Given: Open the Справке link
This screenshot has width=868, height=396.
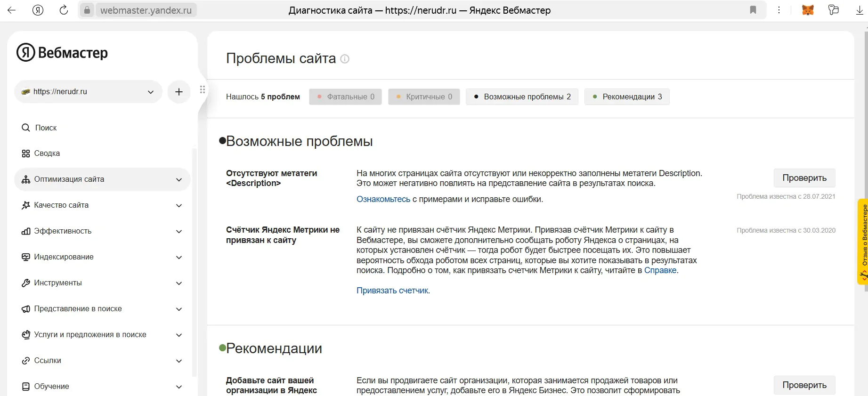Looking at the screenshot, I should coord(660,270).
